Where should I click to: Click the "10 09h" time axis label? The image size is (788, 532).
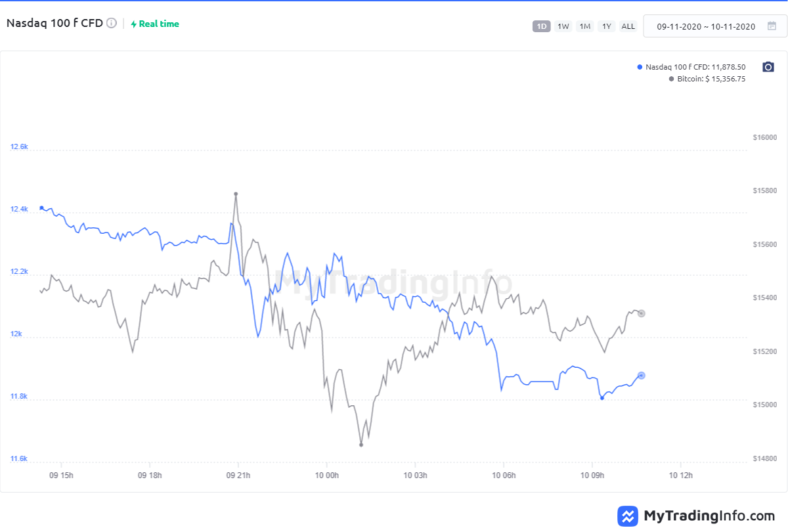[x=592, y=475]
